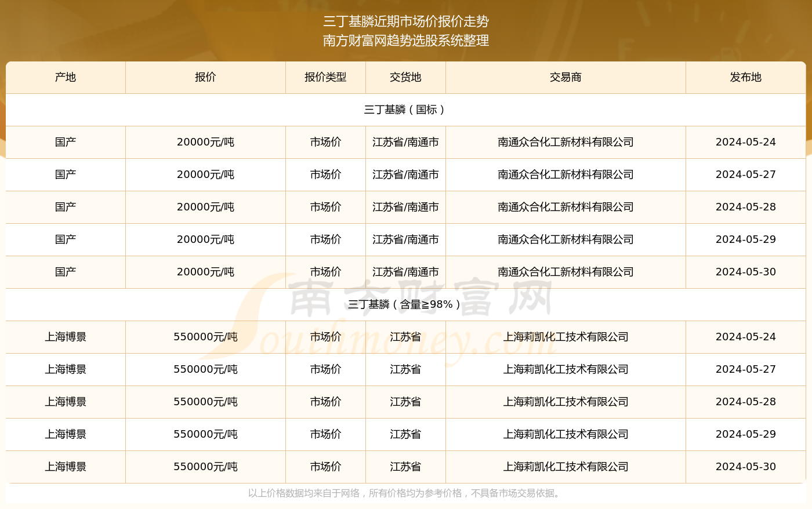This screenshot has width=812, height=509.
Task: Click 国产 origin in 2024-05-29 row
Action: pyautogui.click(x=66, y=239)
